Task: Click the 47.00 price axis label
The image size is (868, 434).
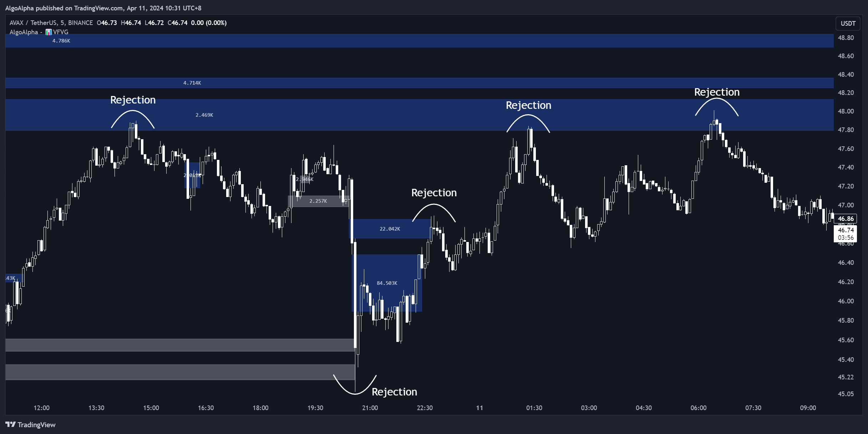Action: 846,205
